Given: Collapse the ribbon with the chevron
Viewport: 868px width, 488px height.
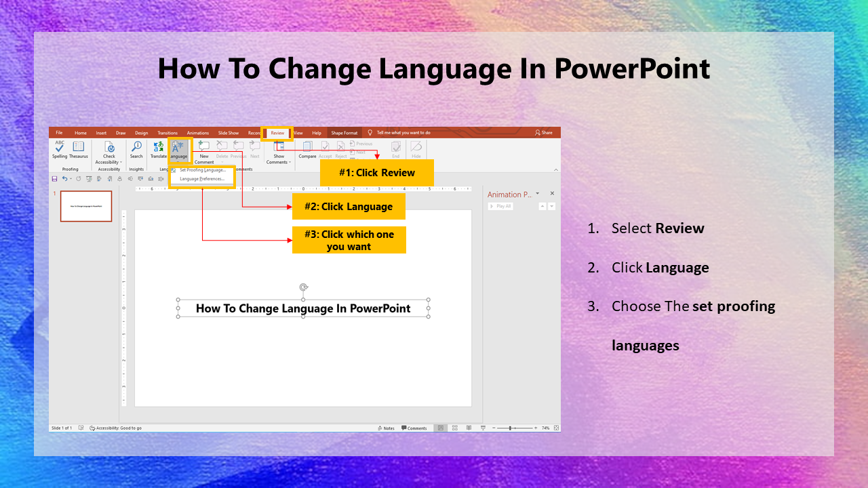Looking at the screenshot, I should pos(556,170).
